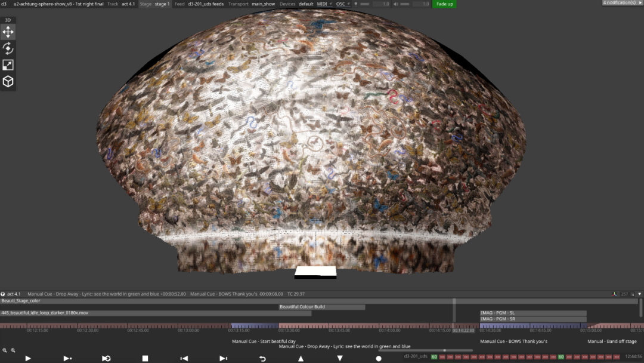The width and height of the screenshot is (644, 363).
Task: Expand the 4 notification(s) dropdown
Action: [622, 2]
